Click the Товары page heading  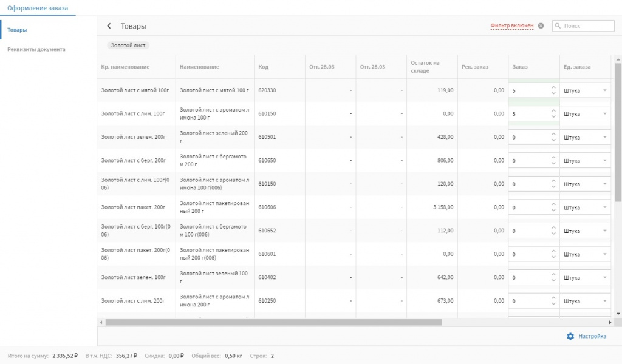[133, 26]
